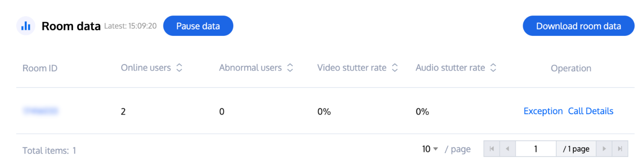Open the items per page dropdown

tap(430, 149)
